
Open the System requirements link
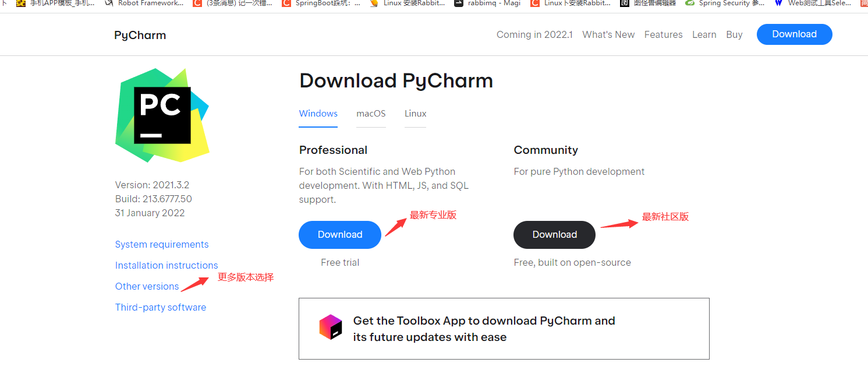click(162, 244)
